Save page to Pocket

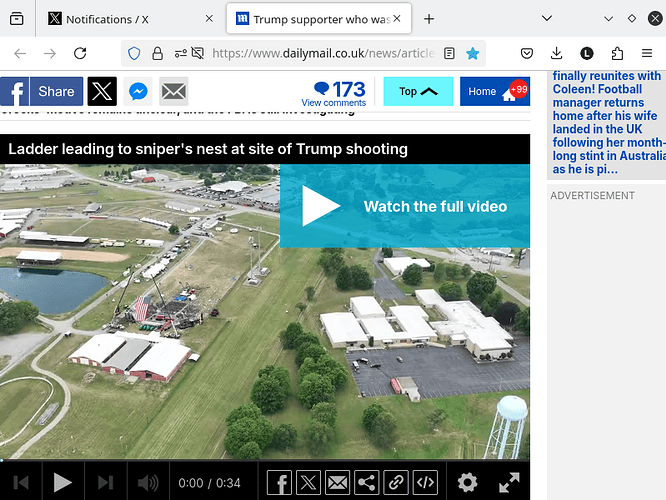point(527,53)
